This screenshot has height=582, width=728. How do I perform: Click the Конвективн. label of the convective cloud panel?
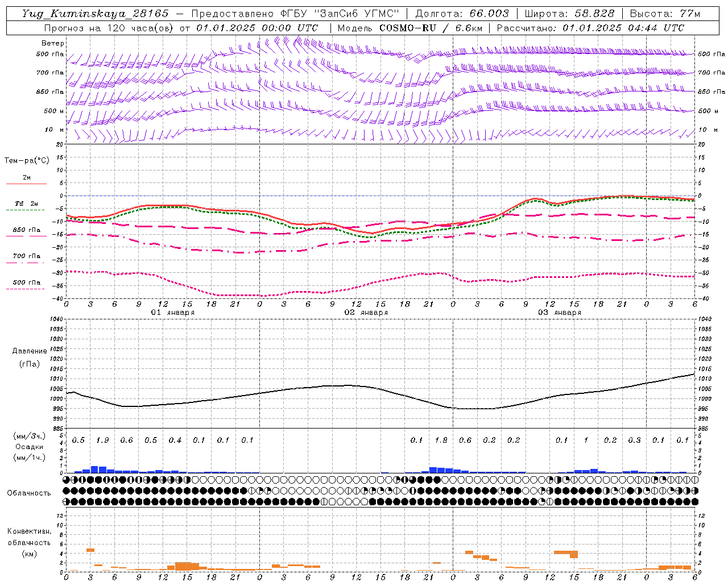29,531
